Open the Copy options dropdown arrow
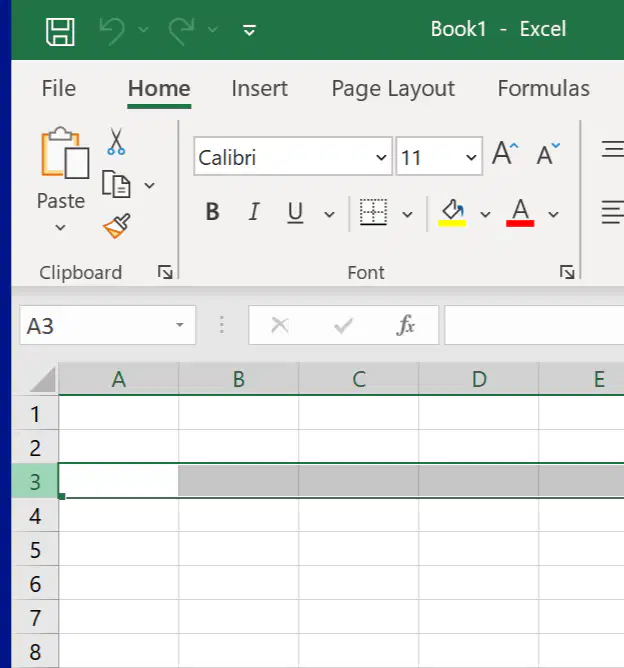This screenshot has width=624, height=668. click(150, 185)
